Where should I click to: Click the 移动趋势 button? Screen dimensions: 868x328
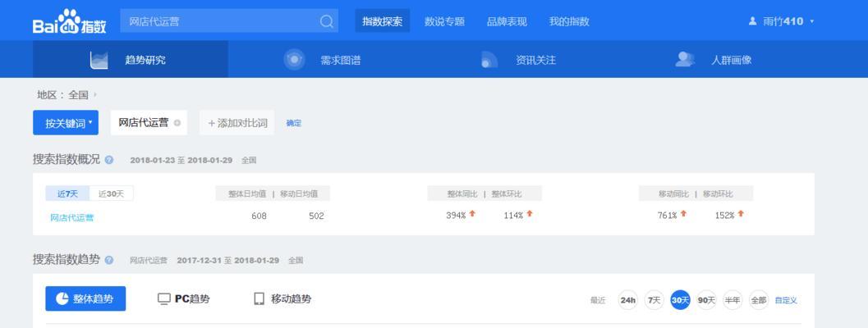coord(282,298)
